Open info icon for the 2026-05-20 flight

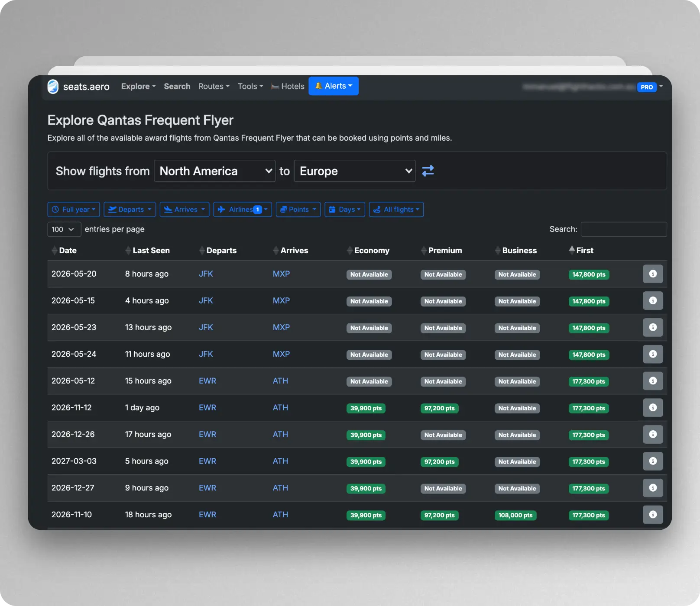click(x=653, y=274)
